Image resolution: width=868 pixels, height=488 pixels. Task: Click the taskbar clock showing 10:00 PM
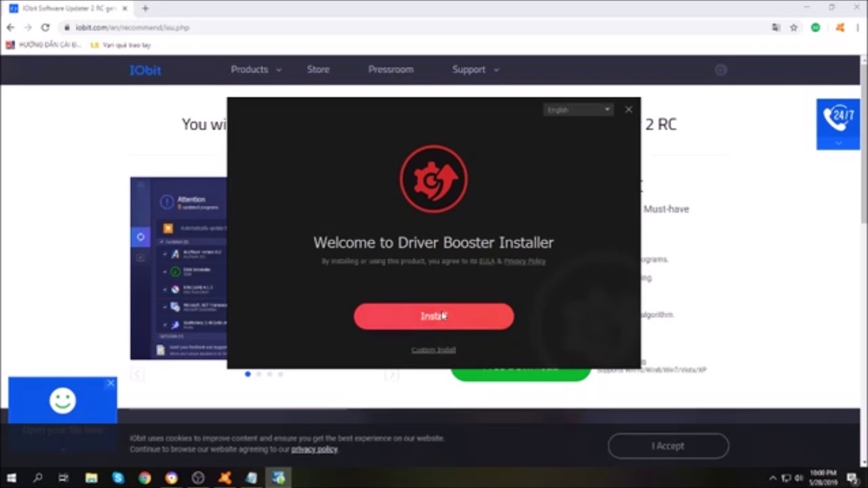[x=823, y=478]
